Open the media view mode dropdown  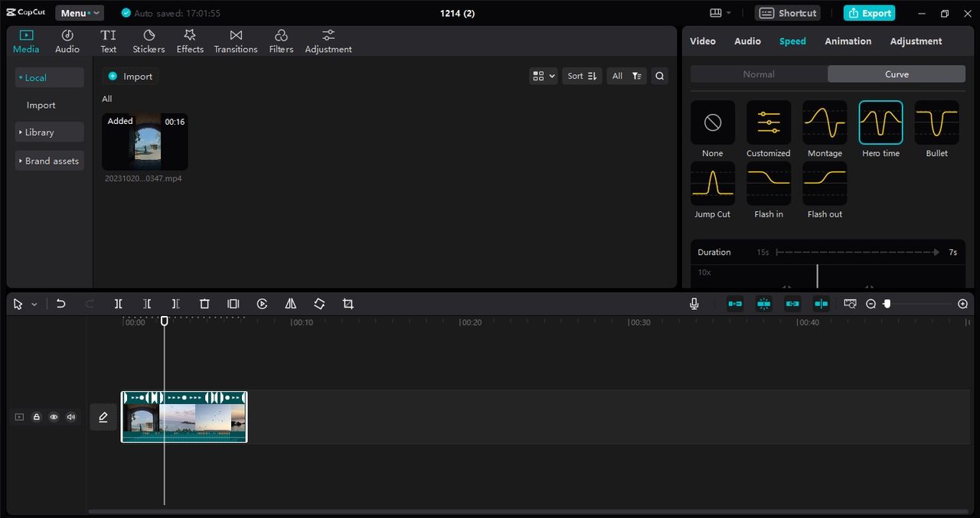(x=544, y=76)
